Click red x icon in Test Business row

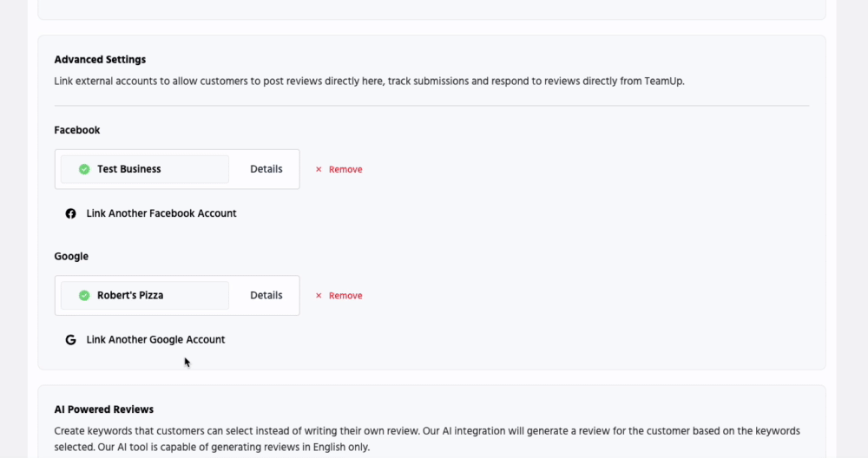319,170
